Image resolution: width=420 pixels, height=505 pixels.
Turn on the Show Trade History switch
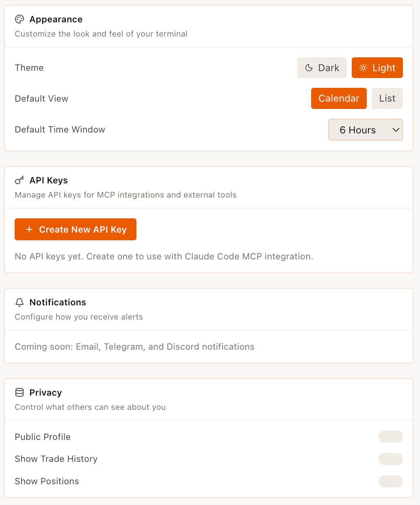pos(390,459)
